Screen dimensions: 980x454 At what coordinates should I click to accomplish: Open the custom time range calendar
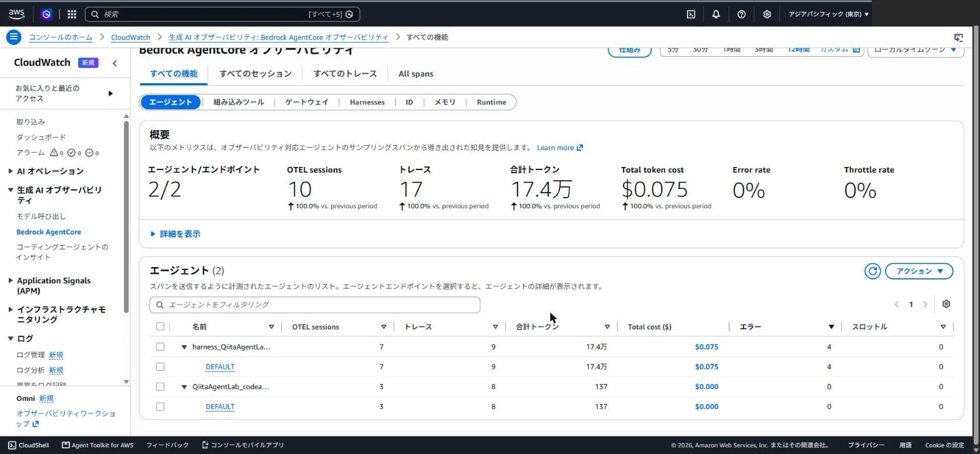tap(856, 49)
